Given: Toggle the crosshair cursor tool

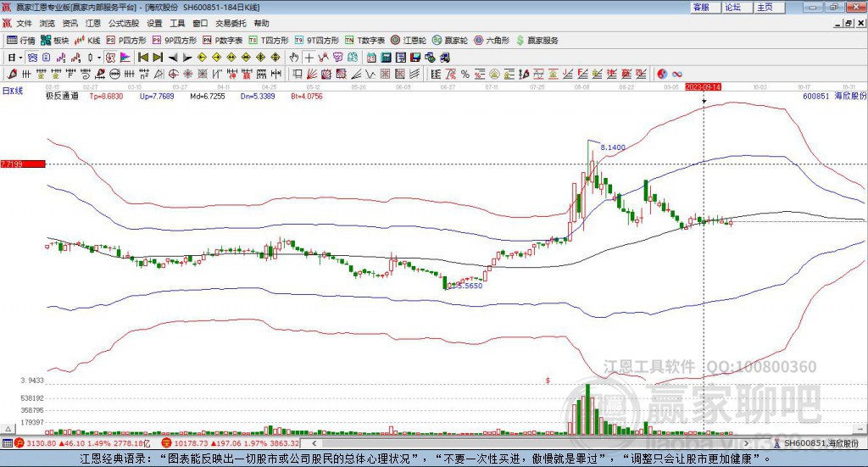Looking at the screenshot, I should [309, 58].
